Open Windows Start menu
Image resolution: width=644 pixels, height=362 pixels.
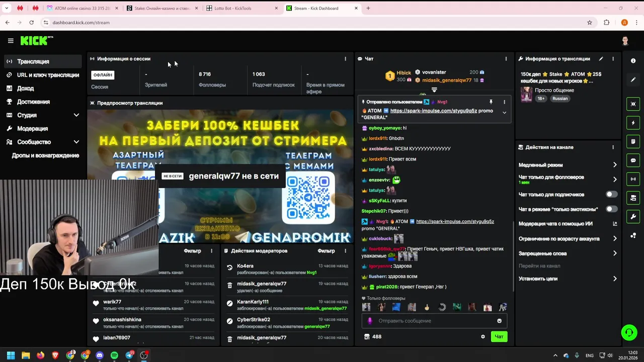(x=11, y=355)
